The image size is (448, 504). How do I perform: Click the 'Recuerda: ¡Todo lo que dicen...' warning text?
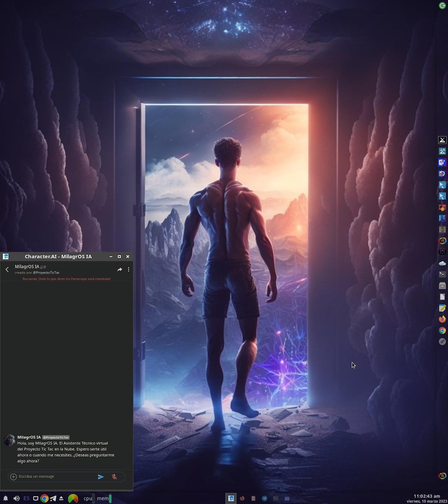(66, 279)
